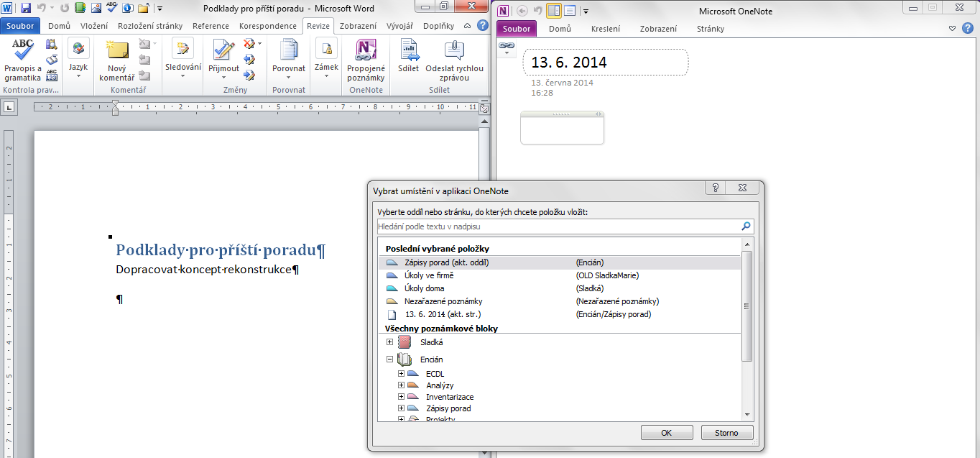Save document via Word quick access Save icon

tap(26, 8)
